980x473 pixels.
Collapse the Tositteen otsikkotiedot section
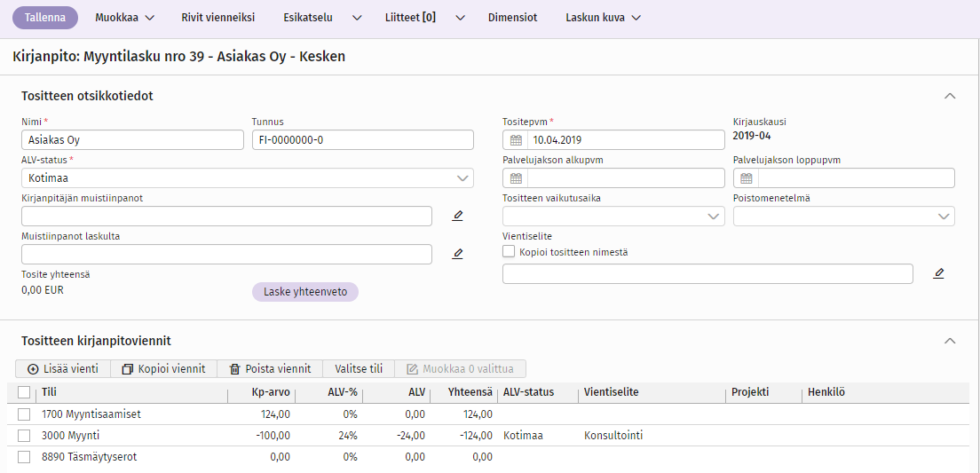click(x=950, y=96)
